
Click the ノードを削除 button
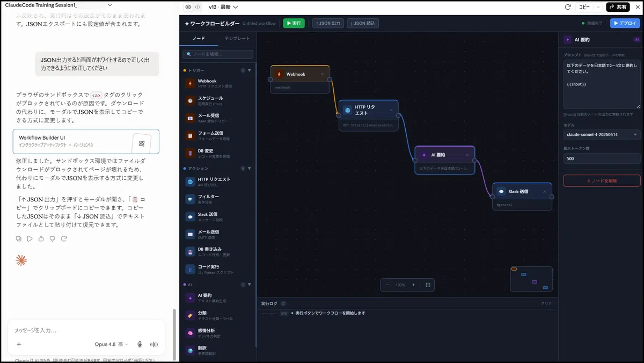[x=602, y=181]
